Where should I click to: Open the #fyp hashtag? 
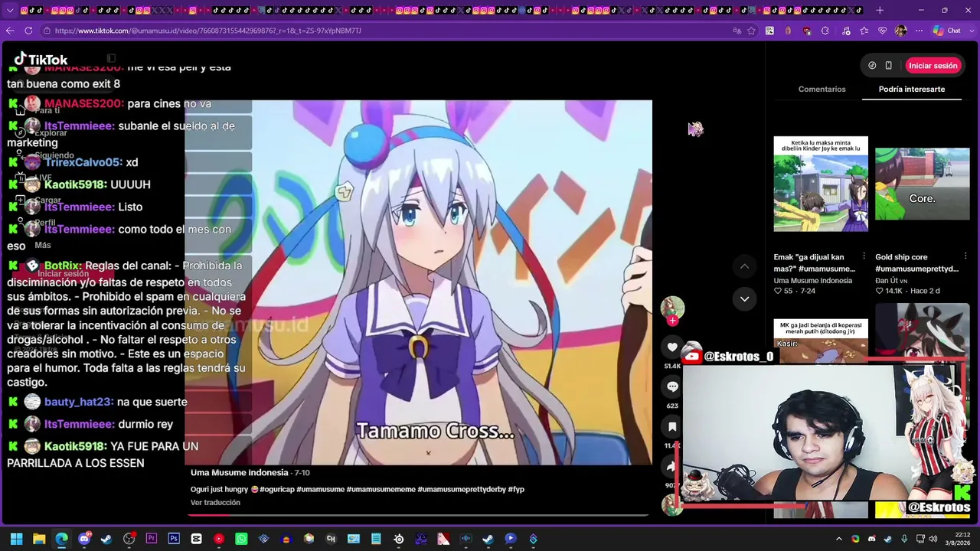516,489
